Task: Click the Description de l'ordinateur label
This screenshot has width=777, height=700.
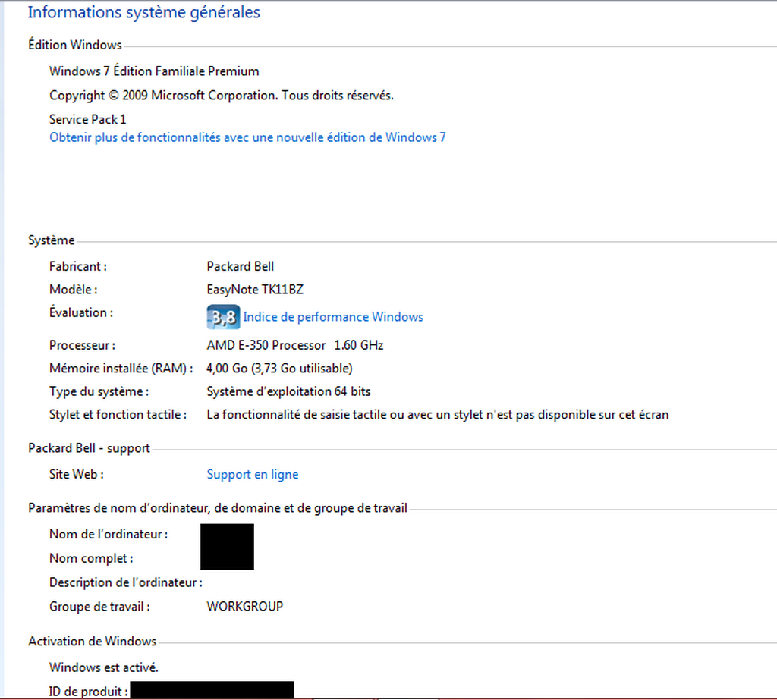Action: pos(126,582)
